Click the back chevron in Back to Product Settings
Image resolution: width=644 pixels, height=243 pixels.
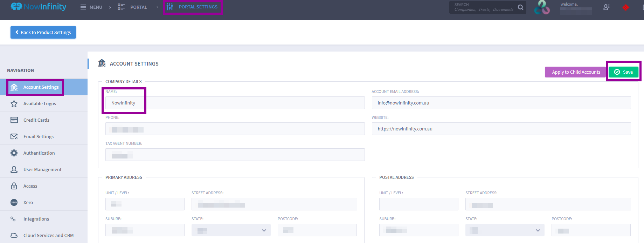[x=17, y=32]
